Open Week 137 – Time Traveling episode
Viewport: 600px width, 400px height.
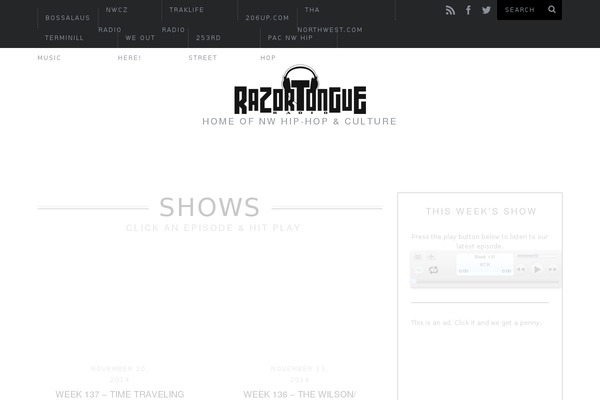(x=120, y=394)
